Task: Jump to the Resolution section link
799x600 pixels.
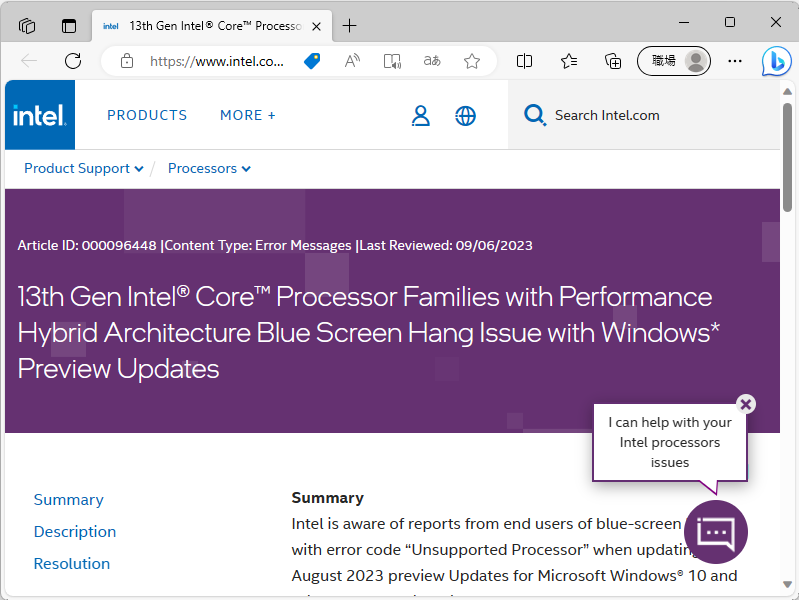Action: 72,564
